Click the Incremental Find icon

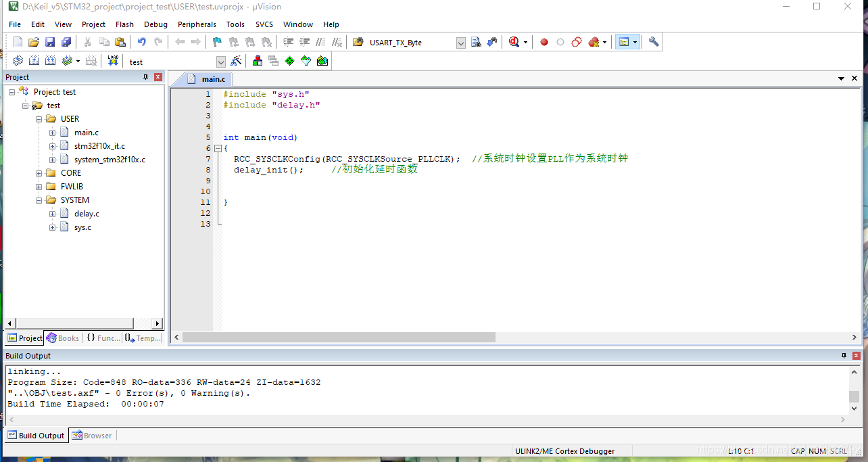[x=492, y=42]
